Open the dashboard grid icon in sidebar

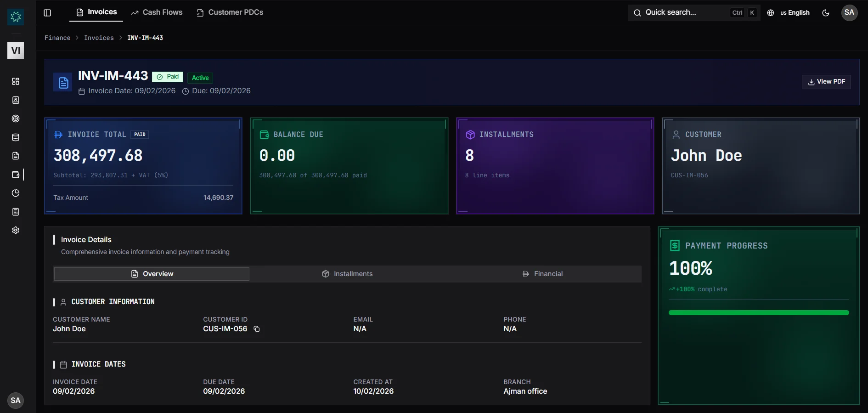tap(16, 81)
